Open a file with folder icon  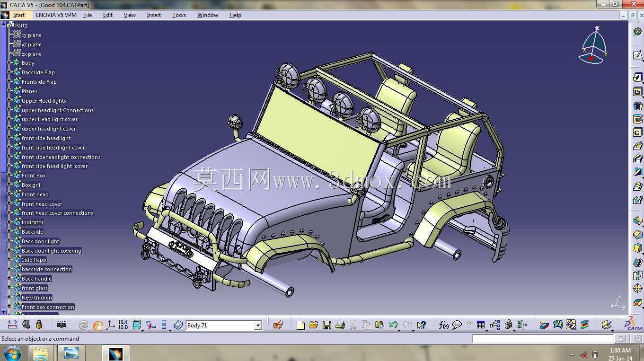313,325
